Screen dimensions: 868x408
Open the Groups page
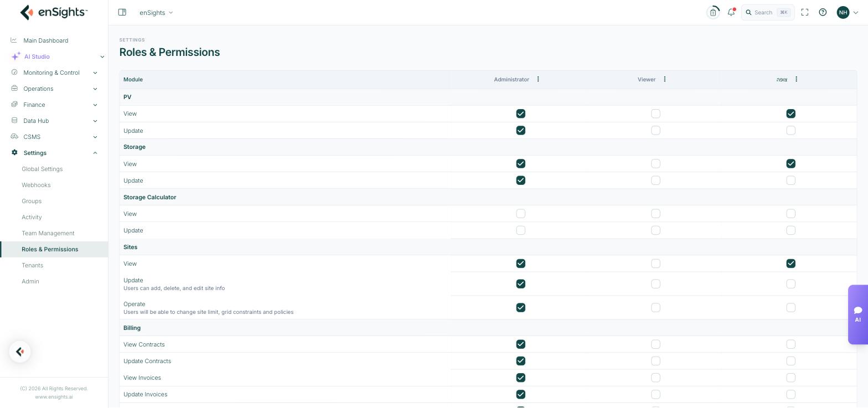32,201
